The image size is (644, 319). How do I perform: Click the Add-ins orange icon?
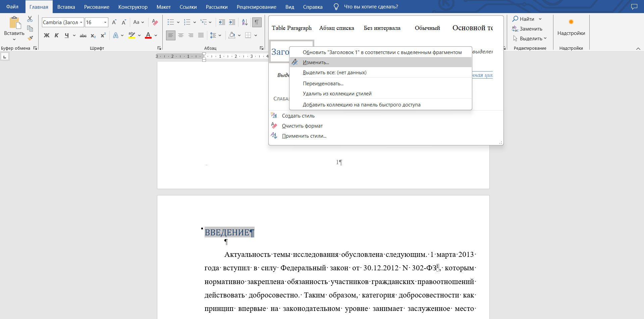click(x=571, y=22)
